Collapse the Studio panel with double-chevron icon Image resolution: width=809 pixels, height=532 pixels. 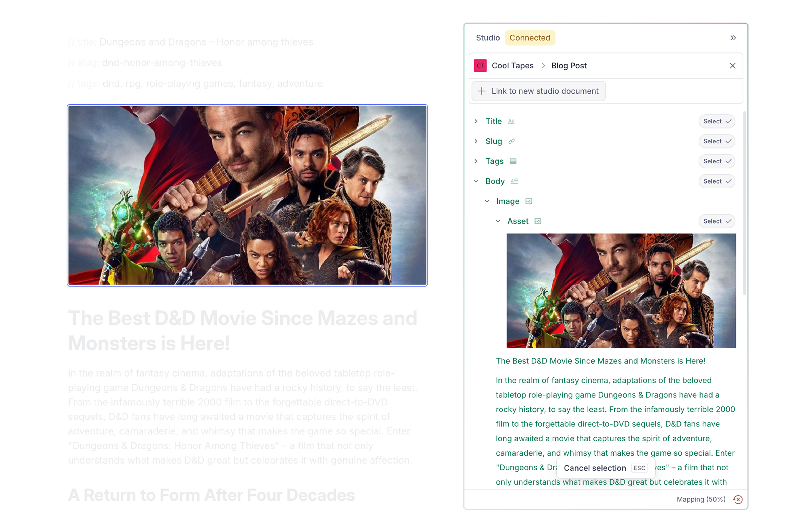point(733,38)
